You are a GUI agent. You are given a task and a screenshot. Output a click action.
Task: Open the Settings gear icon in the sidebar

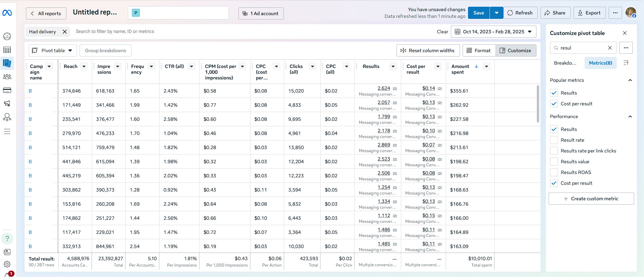tap(7, 264)
